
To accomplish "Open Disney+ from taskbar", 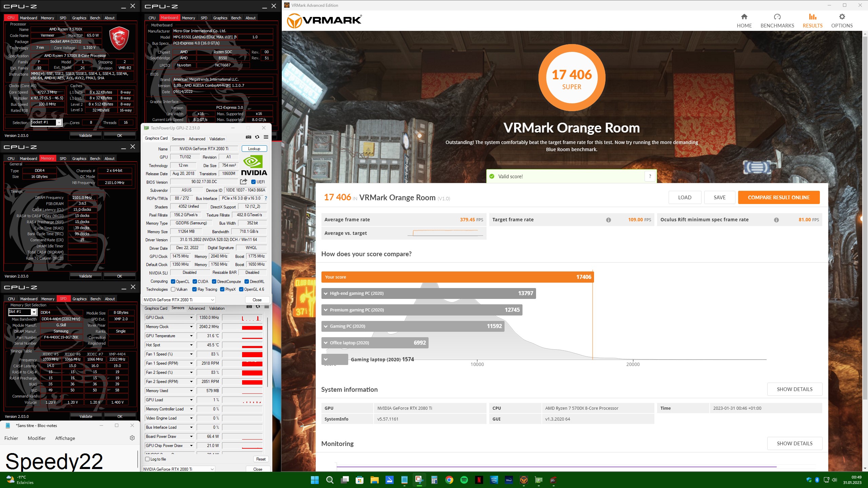I will [x=509, y=480].
